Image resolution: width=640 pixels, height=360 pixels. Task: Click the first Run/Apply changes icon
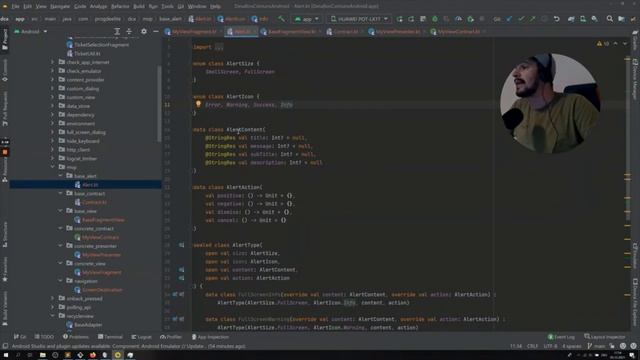click(400, 19)
